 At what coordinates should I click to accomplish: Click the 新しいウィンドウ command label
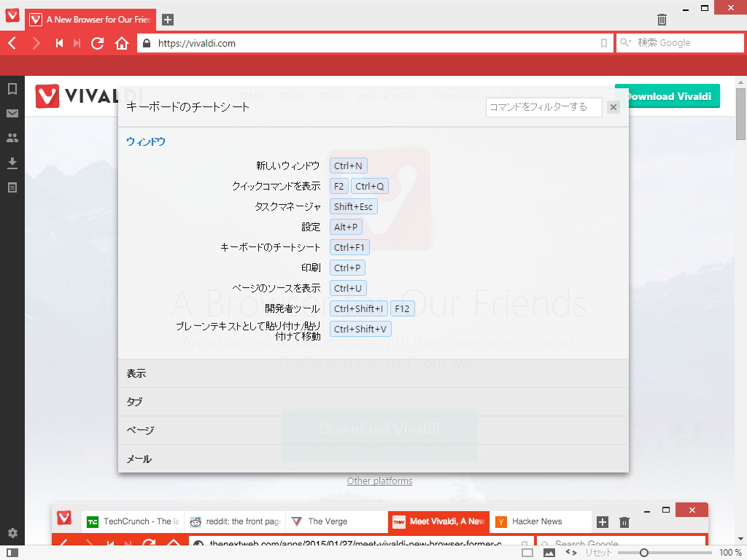click(287, 166)
